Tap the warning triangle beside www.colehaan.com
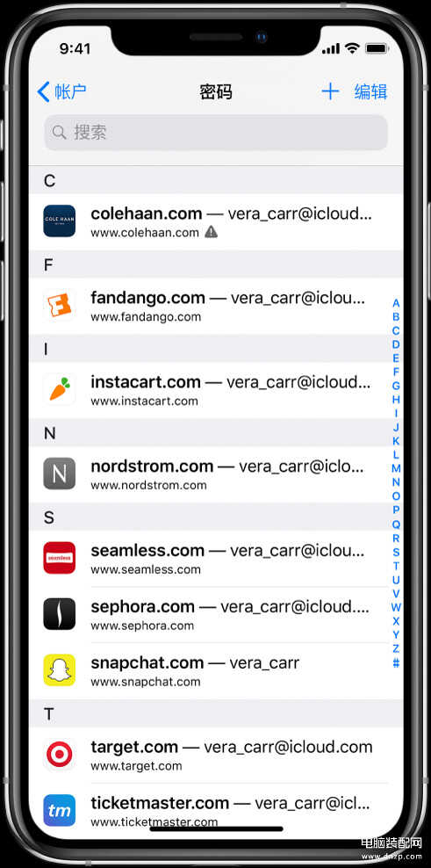Screen dimensions: 431x868 pos(211,233)
